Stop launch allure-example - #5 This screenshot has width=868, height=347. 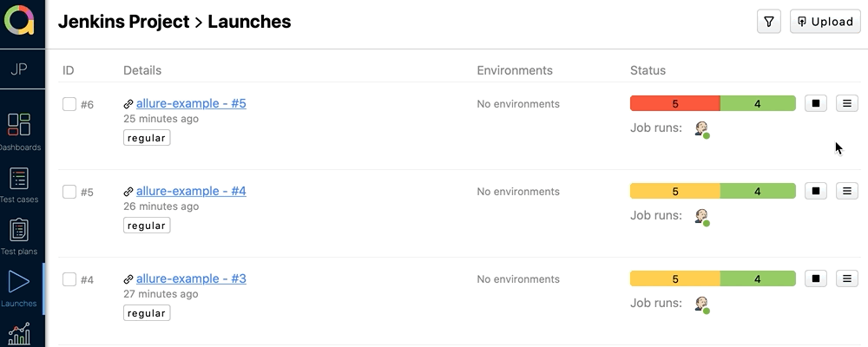[815, 103]
